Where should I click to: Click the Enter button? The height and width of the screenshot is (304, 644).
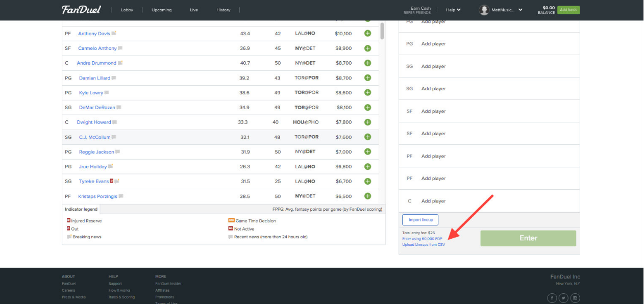pos(528,238)
